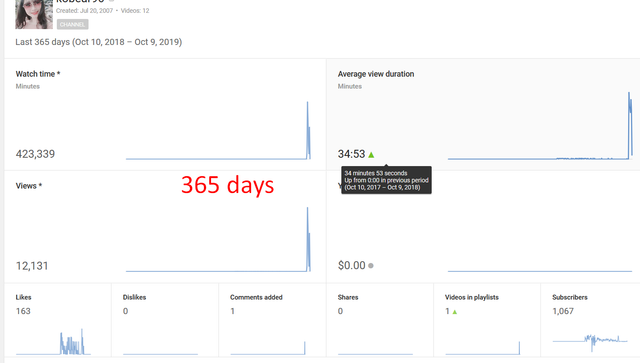The width and height of the screenshot is (640, 363).
Task: Click the Likes sparkline chart
Action: coord(53,342)
